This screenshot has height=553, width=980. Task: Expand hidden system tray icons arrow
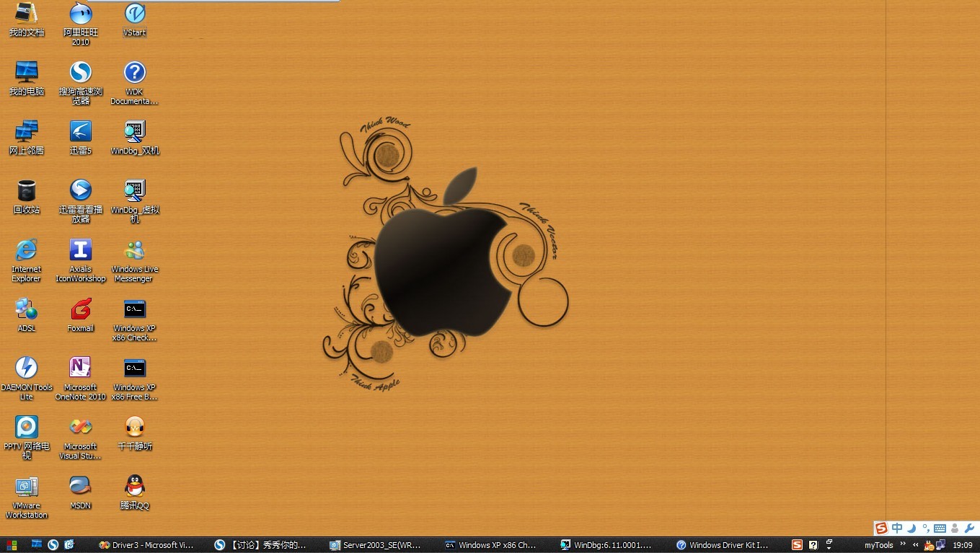click(x=916, y=545)
